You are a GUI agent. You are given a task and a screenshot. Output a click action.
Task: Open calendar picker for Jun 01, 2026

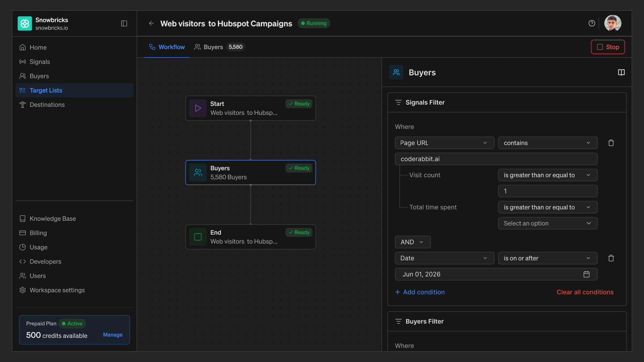tap(586, 274)
